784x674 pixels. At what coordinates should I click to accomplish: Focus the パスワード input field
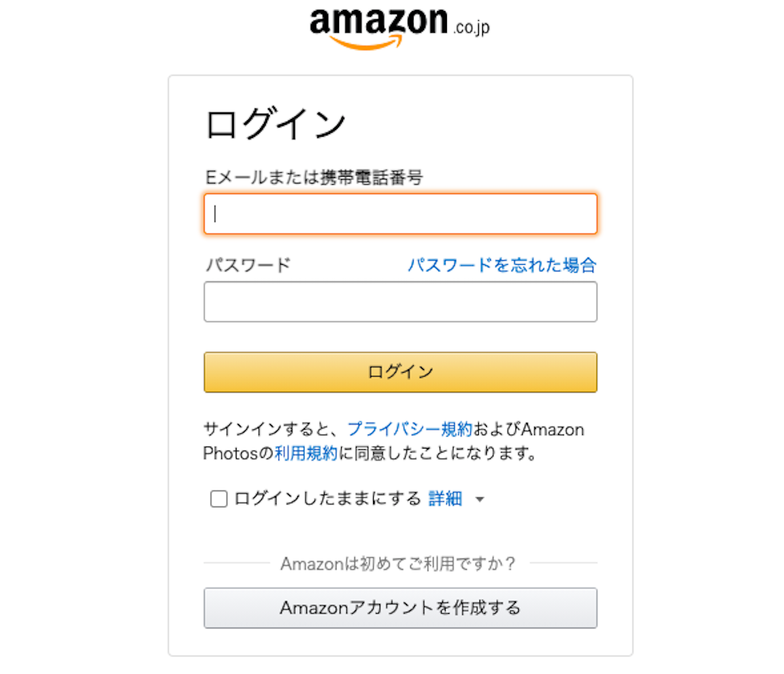[400, 302]
